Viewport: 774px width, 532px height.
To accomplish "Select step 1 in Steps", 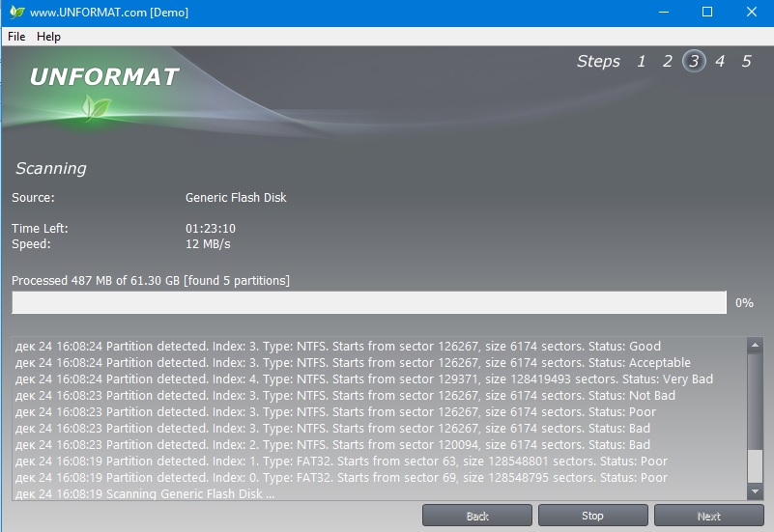I will coord(642,61).
